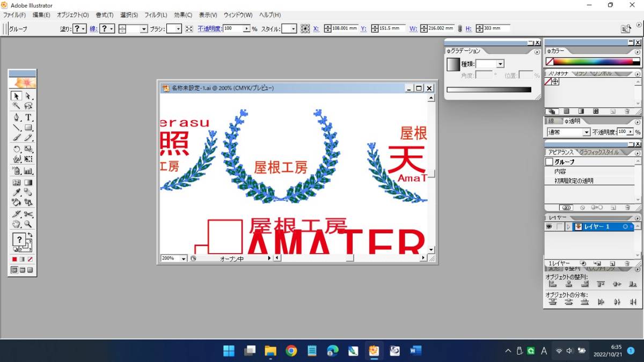The image size is (644, 362).
Task: Open the 線 stroke dropdown in control bar
Action: tap(107, 29)
